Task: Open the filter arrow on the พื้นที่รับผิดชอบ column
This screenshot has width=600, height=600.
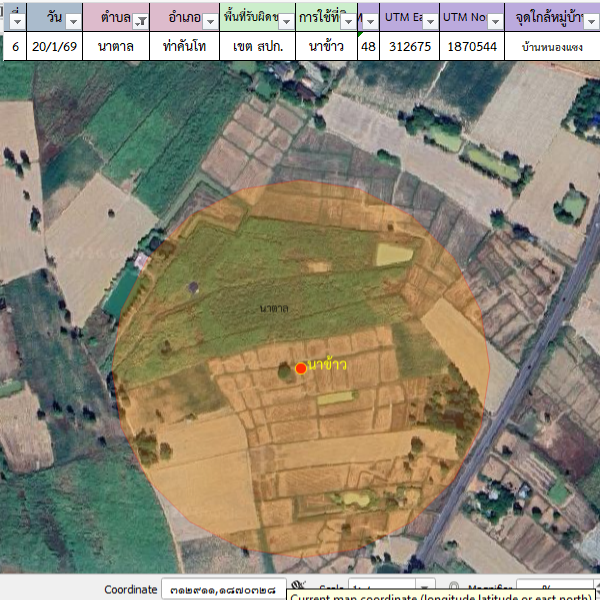Action: pyautogui.click(x=286, y=20)
